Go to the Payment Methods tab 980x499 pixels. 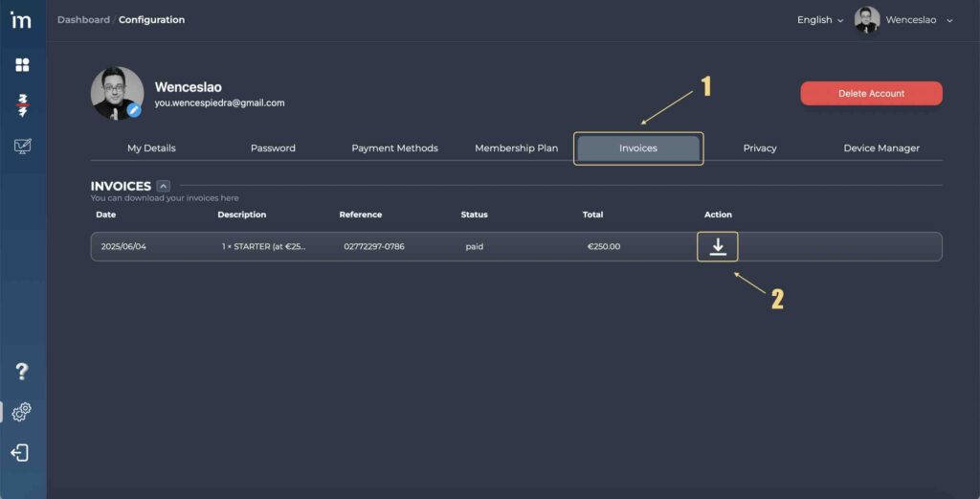coord(394,148)
